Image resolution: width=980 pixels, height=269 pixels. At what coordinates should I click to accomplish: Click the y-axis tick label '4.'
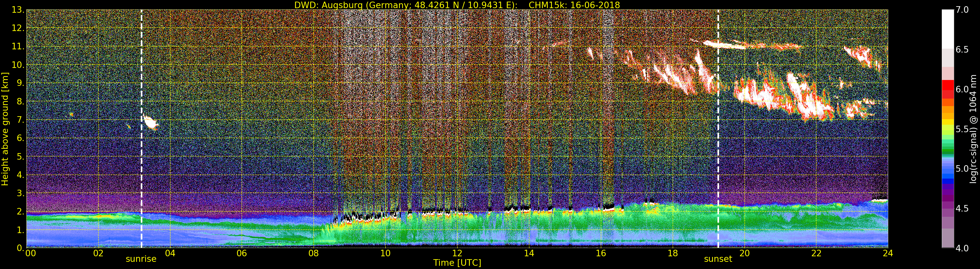tap(21, 175)
